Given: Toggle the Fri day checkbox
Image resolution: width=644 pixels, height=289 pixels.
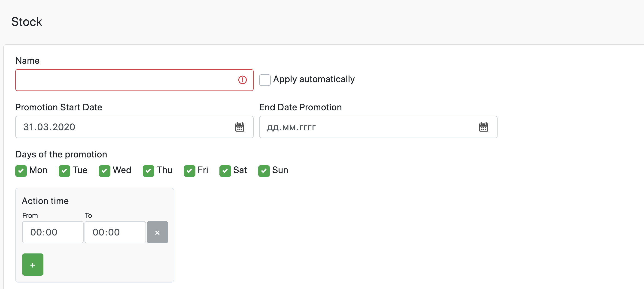Looking at the screenshot, I should [x=189, y=171].
